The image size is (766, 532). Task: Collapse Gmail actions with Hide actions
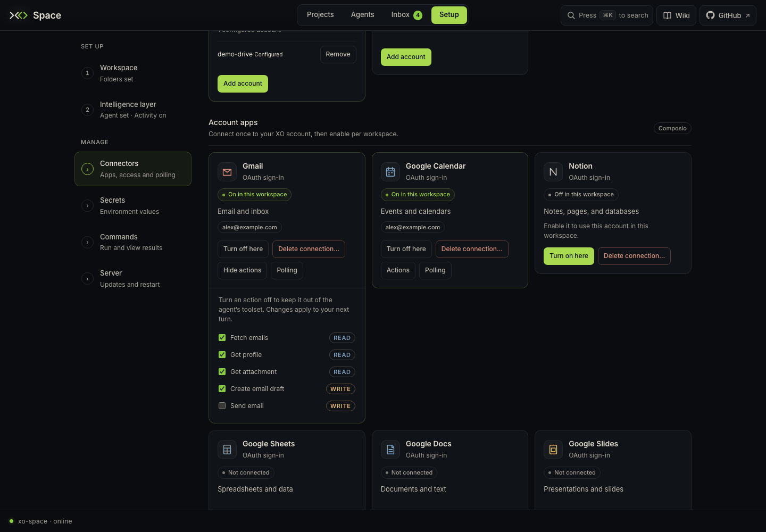tap(243, 270)
